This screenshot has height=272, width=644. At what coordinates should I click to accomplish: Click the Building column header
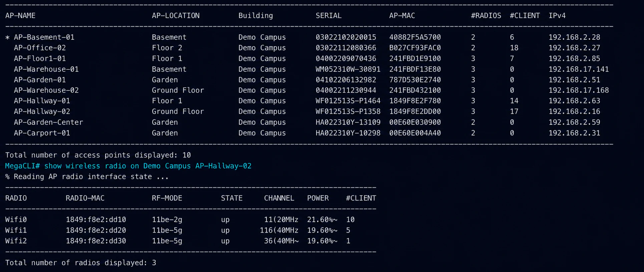pos(256,16)
